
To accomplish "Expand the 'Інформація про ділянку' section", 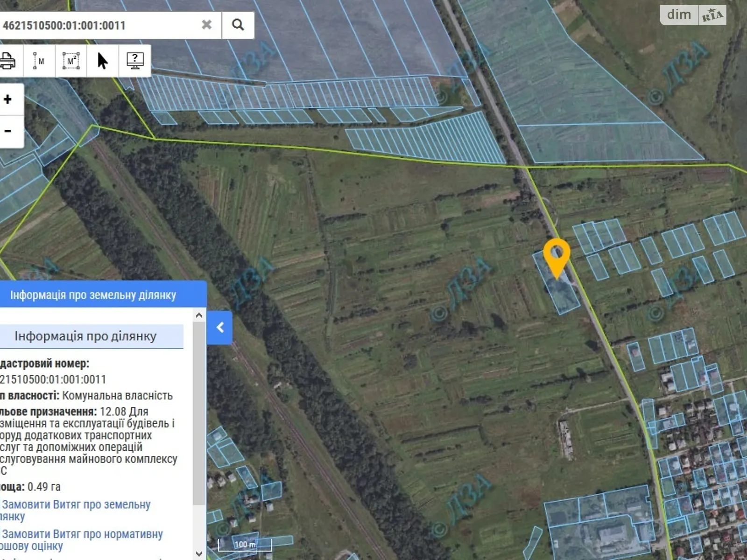I will tap(85, 336).
